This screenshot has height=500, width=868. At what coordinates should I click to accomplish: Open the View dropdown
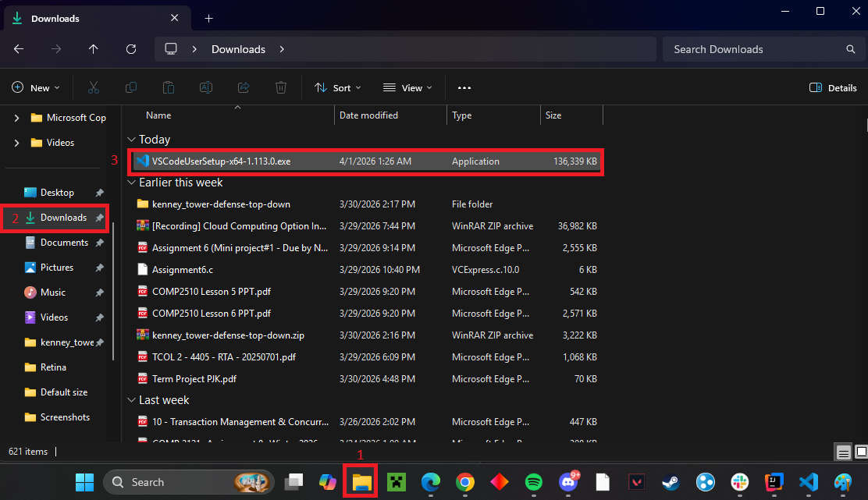pos(407,87)
